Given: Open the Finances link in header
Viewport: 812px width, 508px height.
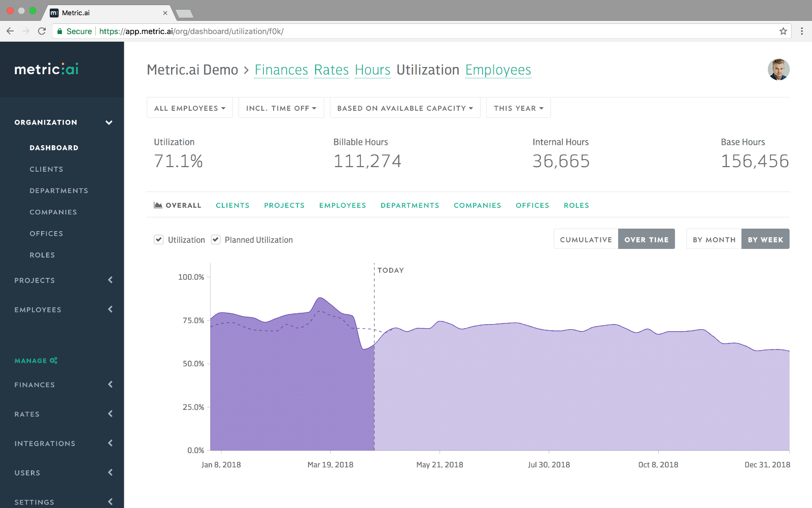Looking at the screenshot, I should click(281, 70).
